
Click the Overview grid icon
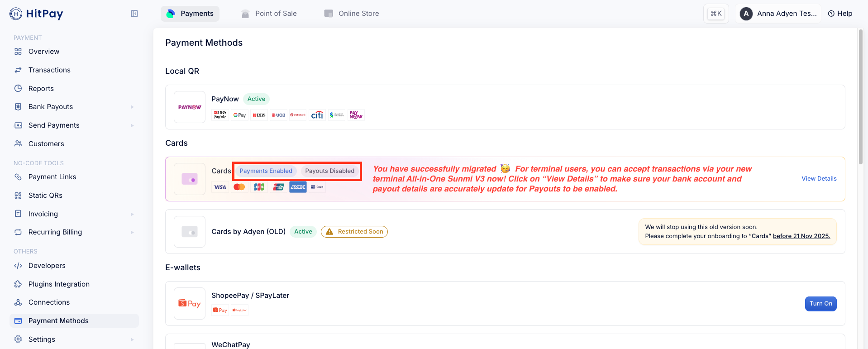(x=18, y=52)
